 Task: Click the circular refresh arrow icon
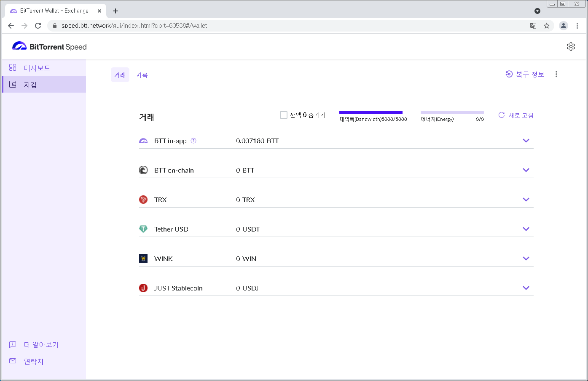(502, 115)
